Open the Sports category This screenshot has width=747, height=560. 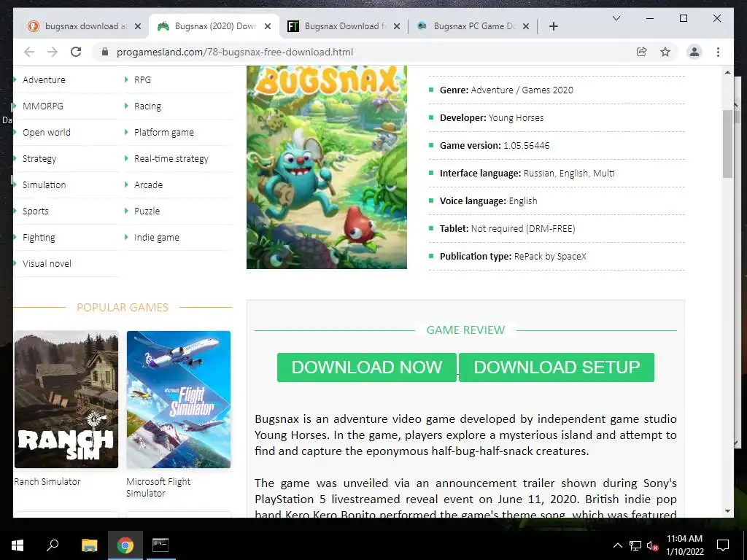(35, 211)
